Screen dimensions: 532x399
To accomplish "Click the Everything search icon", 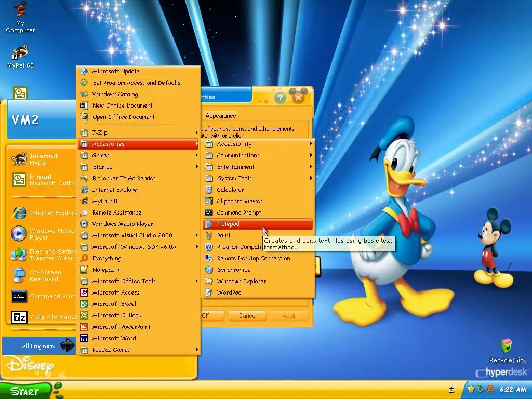I will (84, 258).
